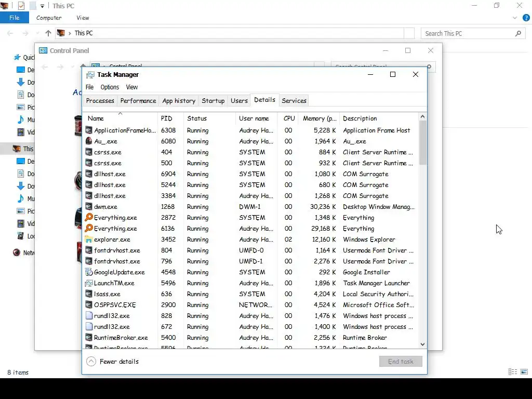Switch to the Processes tab
This screenshot has width=532, height=399.
(x=100, y=101)
